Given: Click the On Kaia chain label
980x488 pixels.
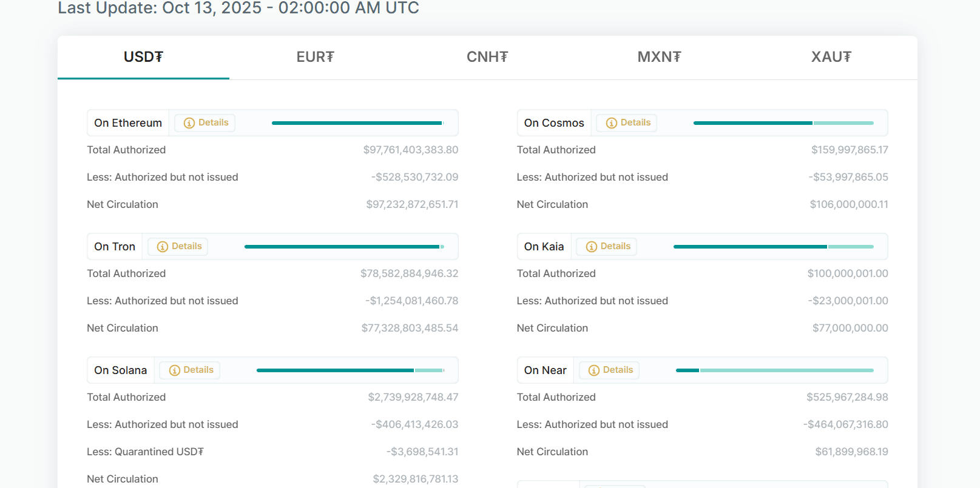Looking at the screenshot, I should coord(544,247).
